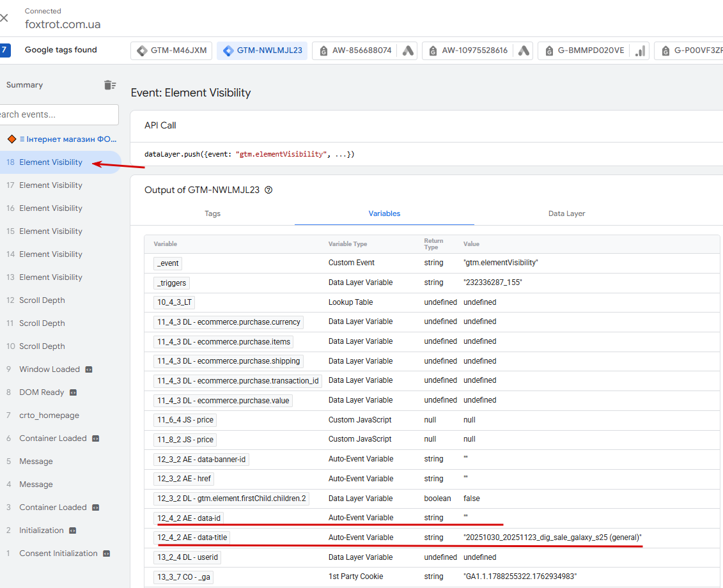Screen dimensions: 723x588
Task: Close the Tag Assistant debug panel
Action: coord(4,18)
